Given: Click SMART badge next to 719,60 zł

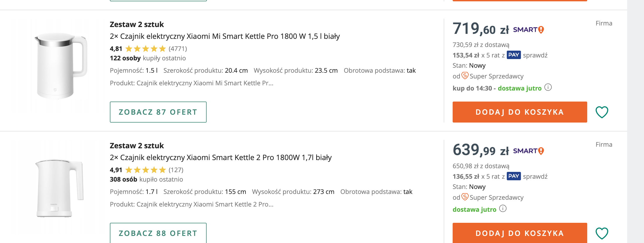Looking at the screenshot, I should click(528, 30).
